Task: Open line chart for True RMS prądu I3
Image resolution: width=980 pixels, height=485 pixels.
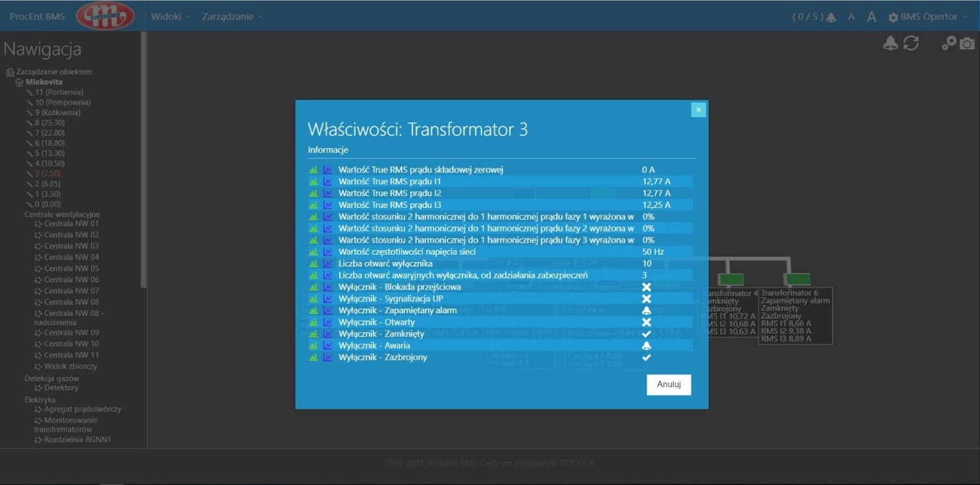Action: (x=328, y=205)
